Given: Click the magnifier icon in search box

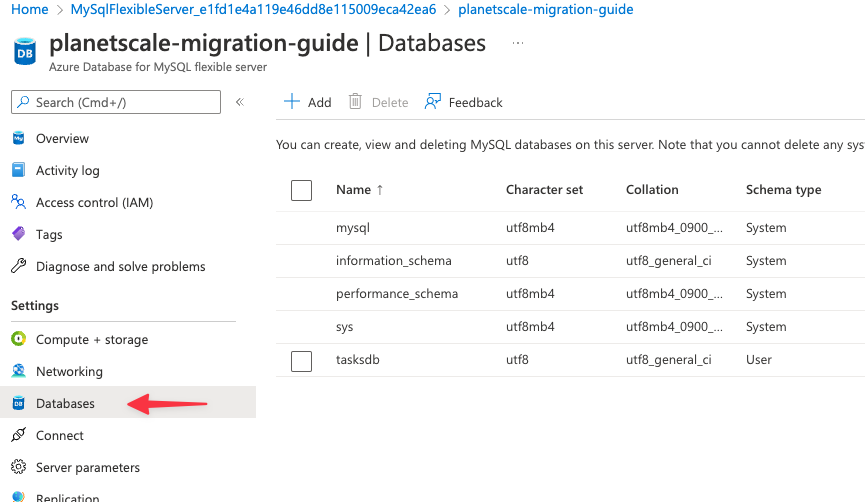Looking at the screenshot, I should (x=23, y=102).
